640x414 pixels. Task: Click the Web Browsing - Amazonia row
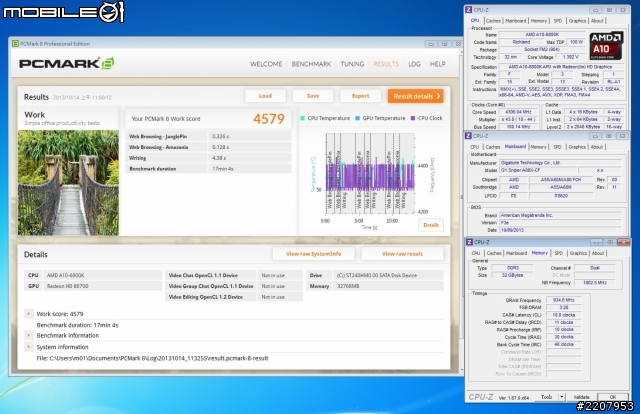click(209, 147)
